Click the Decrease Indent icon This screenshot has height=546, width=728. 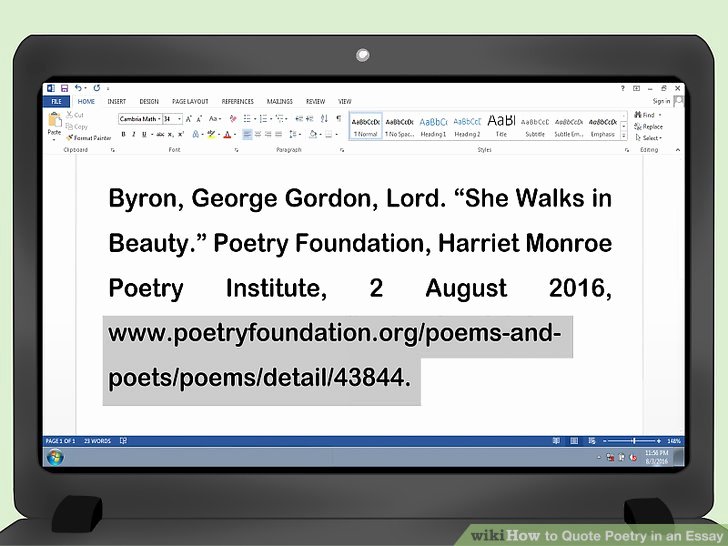(x=299, y=119)
